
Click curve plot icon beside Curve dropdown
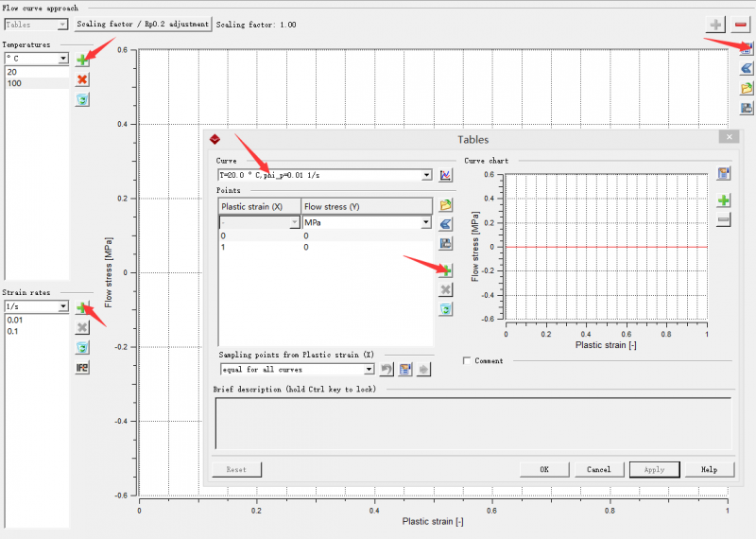click(x=445, y=175)
